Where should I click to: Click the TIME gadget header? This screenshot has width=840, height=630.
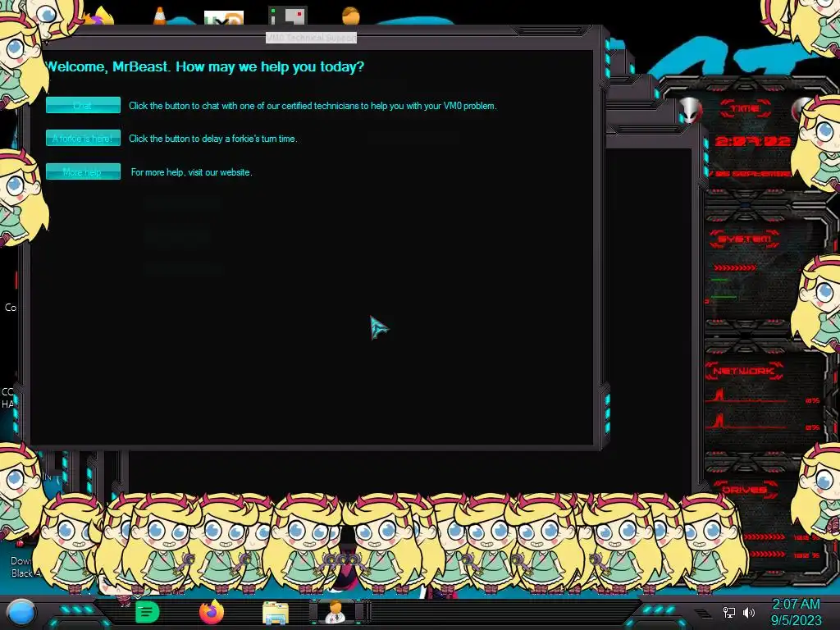coord(745,108)
